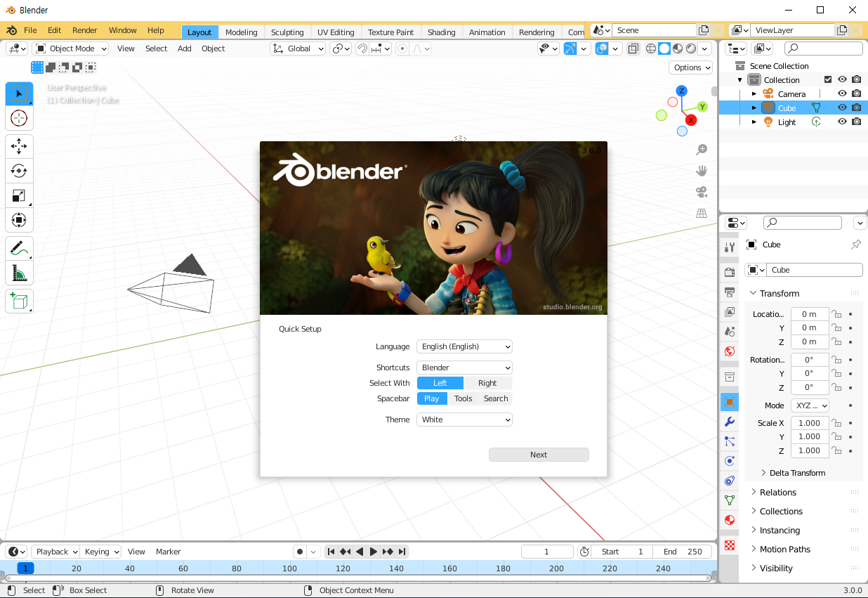Switch to the Sculpting workspace tab
The width and height of the screenshot is (868, 598).
[x=287, y=32]
